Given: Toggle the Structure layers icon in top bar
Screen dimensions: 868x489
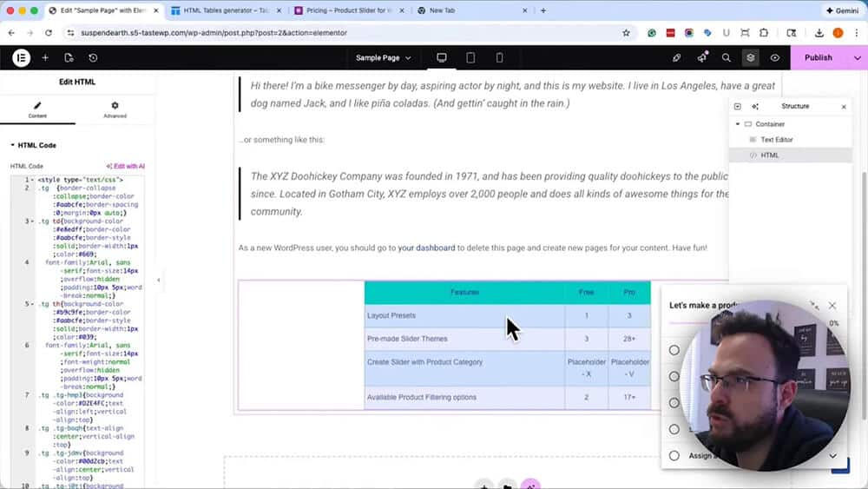Looking at the screenshot, I should [x=751, y=57].
